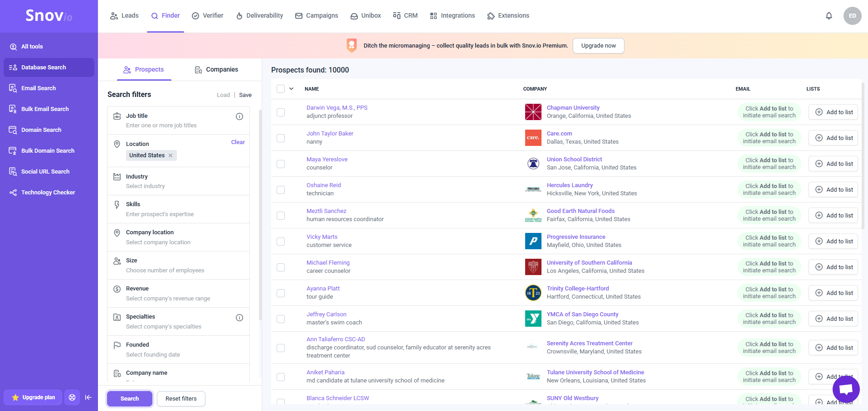The width and height of the screenshot is (868, 411).
Task: Click the Upgrade now button
Action: [x=598, y=45]
